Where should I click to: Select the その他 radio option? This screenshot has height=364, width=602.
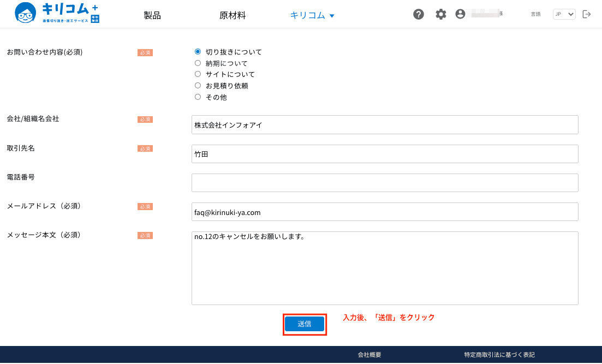pos(198,97)
